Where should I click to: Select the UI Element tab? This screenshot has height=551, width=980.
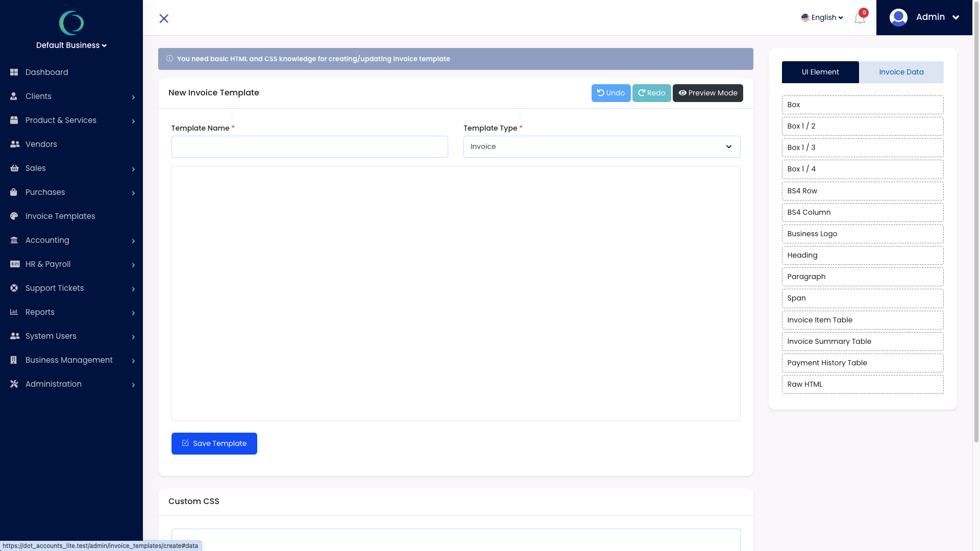pos(820,72)
